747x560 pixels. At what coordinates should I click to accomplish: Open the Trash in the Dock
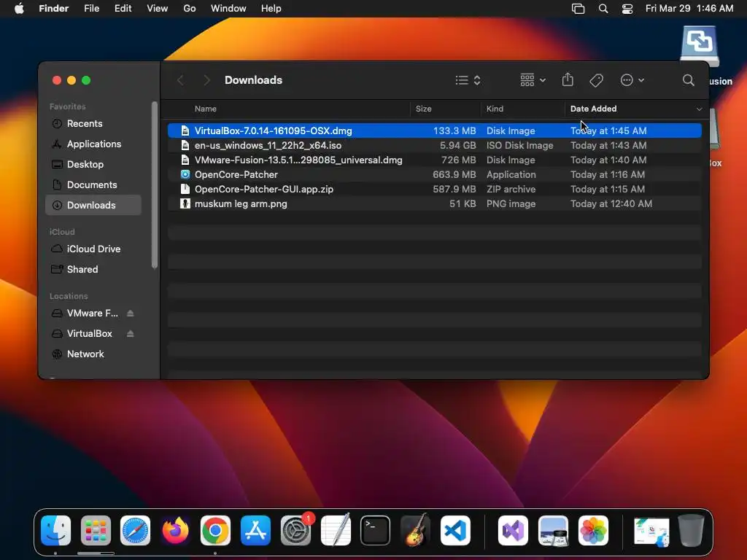point(691,531)
